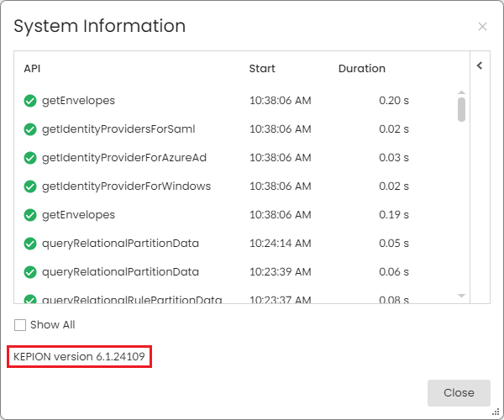Select the getIdentityProviderForAzureAd row text
504x420 pixels.
point(124,158)
